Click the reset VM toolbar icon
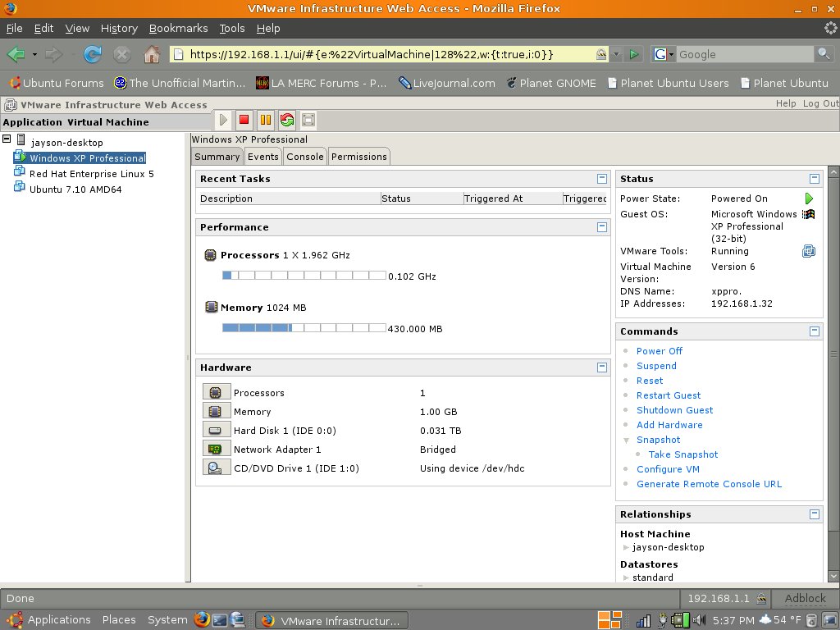 (287, 120)
